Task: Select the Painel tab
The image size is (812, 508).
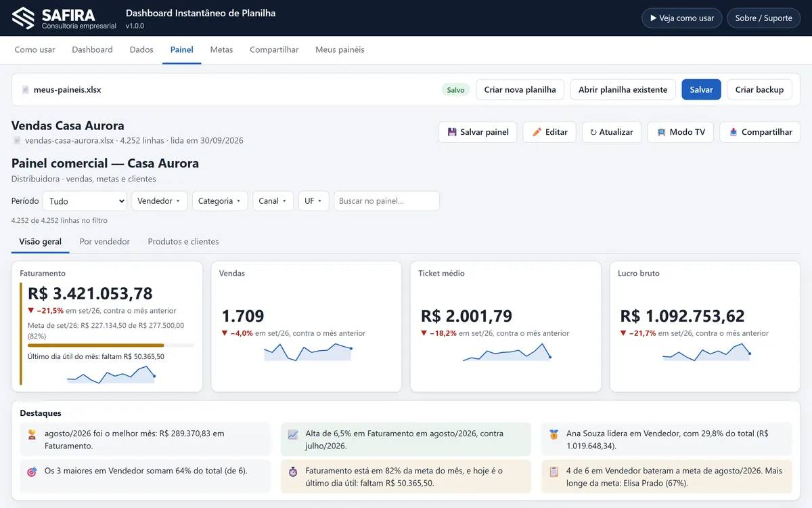Action: click(182, 49)
